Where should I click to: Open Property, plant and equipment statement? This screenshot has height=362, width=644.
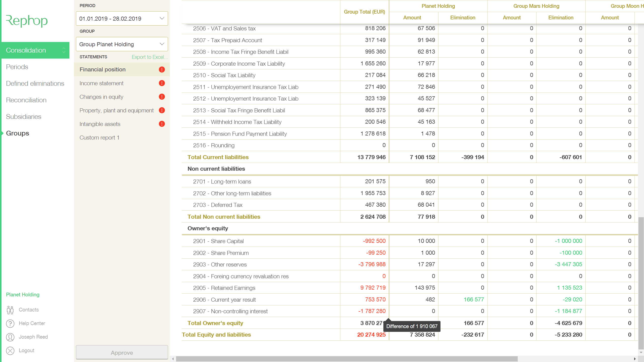point(116,110)
